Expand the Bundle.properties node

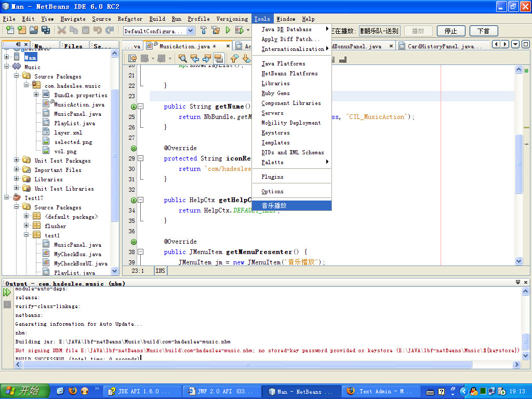coord(36,95)
